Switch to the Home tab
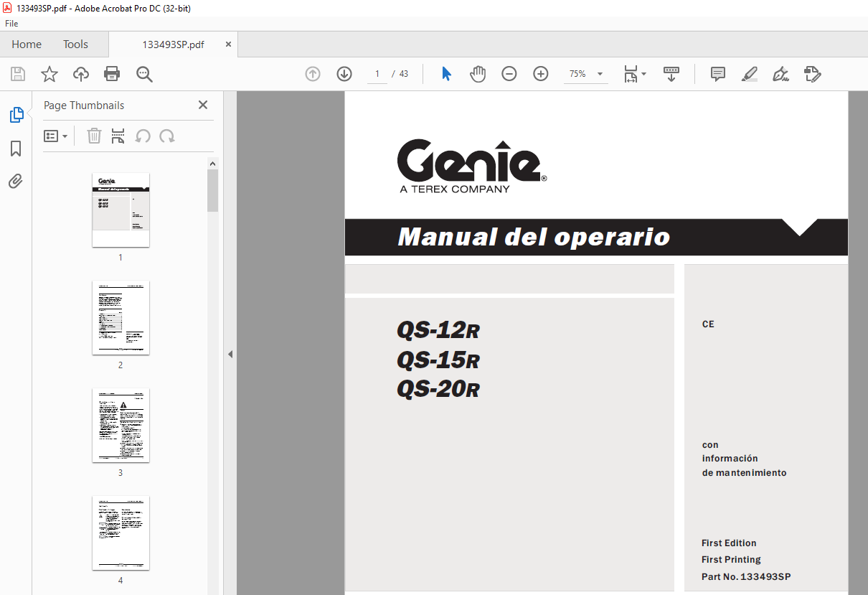This screenshot has height=595, width=868. 27,44
